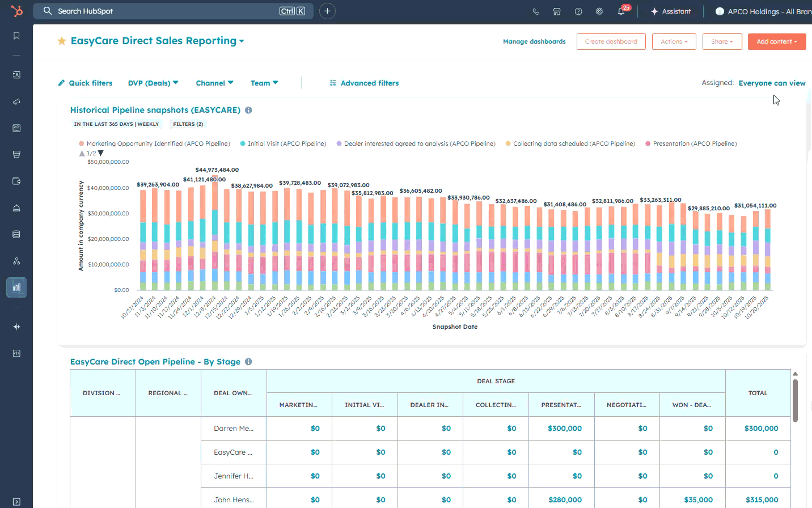Viewport: 812px width, 508px height.
Task: Expand the DVP (Deals) filter dropdown
Action: 153,83
